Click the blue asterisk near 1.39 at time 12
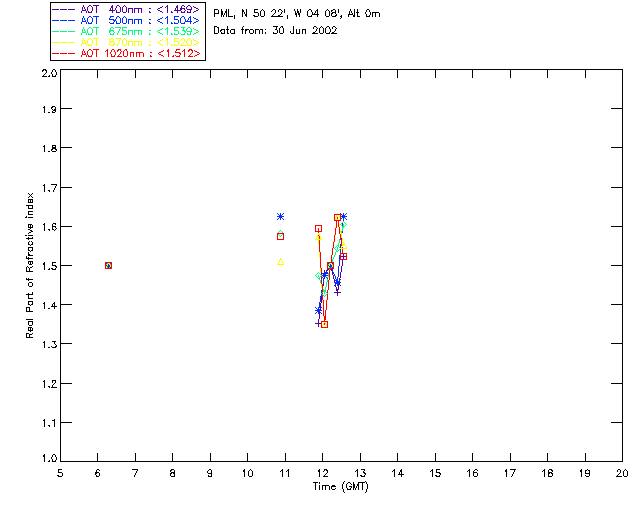Image resolution: width=640 pixels, height=512 pixels. 318,311
